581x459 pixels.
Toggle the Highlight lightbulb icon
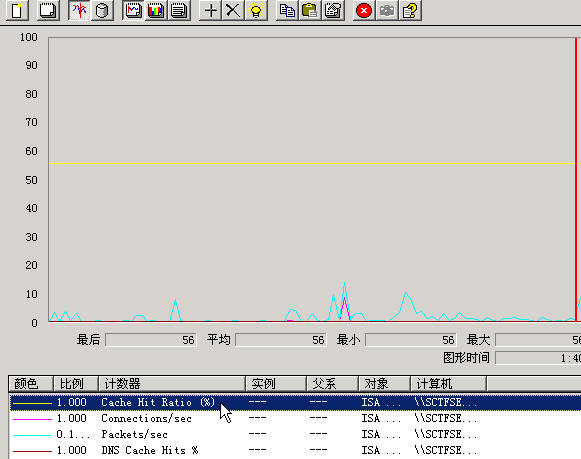point(256,10)
